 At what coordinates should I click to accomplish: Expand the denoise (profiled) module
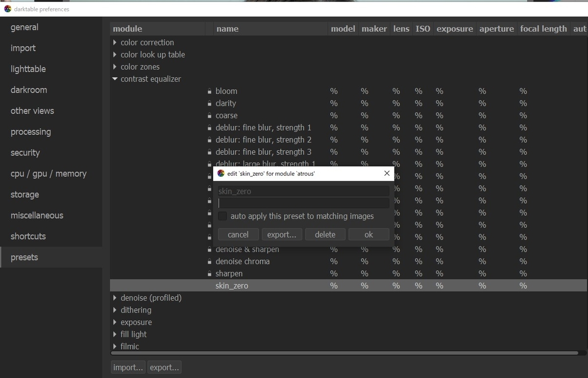click(x=115, y=298)
